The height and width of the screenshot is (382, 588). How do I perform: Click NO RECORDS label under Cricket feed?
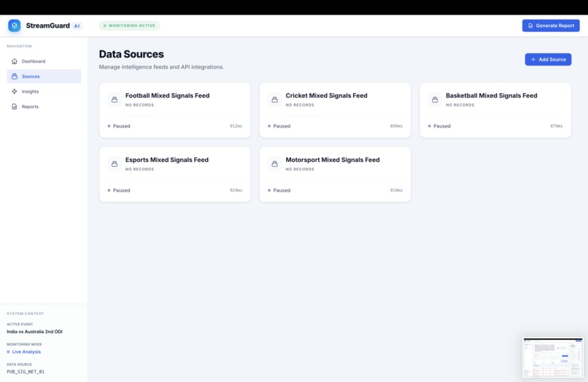(300, 105)
